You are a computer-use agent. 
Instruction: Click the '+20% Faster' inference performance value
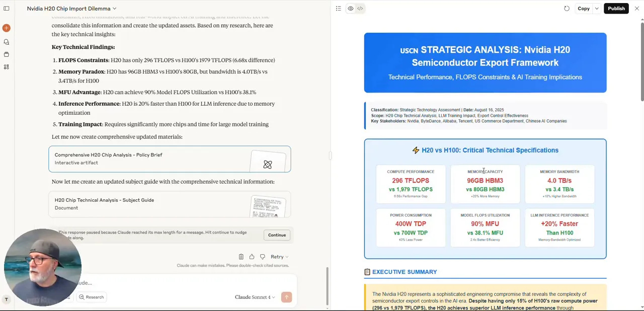click(559, 224)
